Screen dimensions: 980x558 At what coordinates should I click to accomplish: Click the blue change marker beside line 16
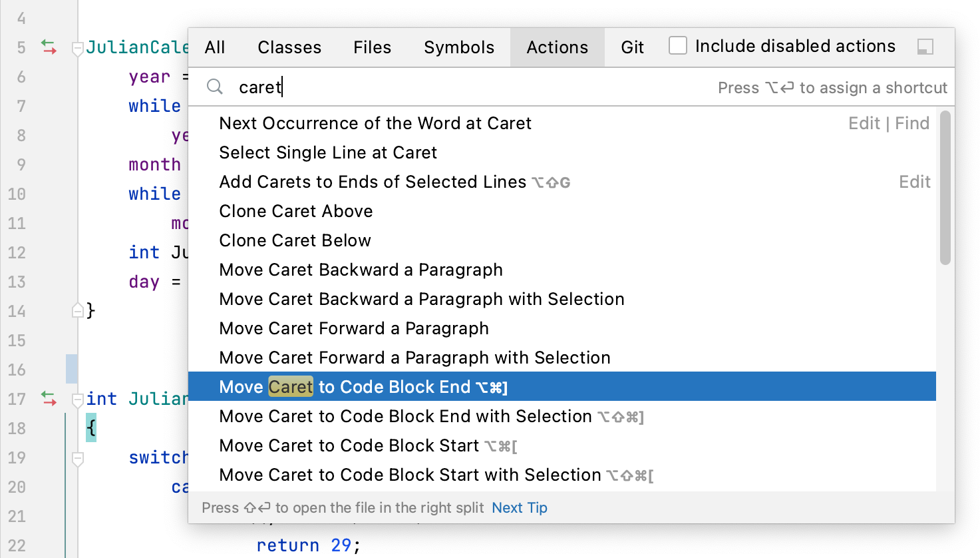[x=72, y=370]
